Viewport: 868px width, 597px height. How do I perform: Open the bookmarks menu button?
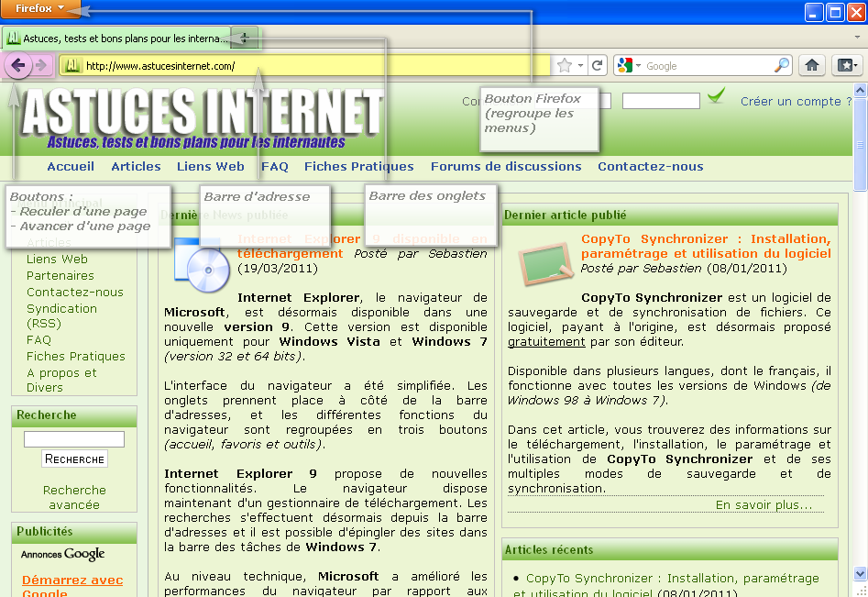846,65
